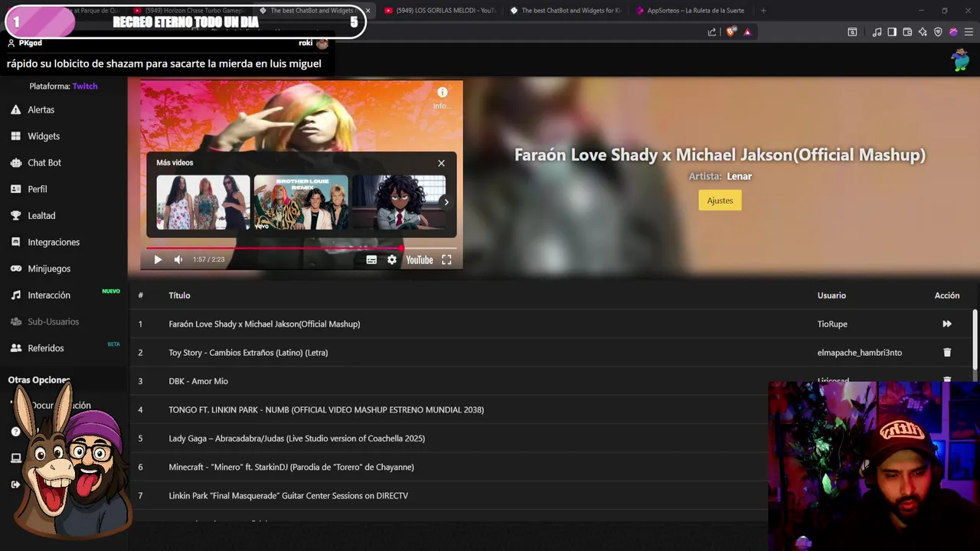Viewport: 980px width, 551px height.
Task: Click user TioRupe in the list
Action: click(x=832, y=324)
